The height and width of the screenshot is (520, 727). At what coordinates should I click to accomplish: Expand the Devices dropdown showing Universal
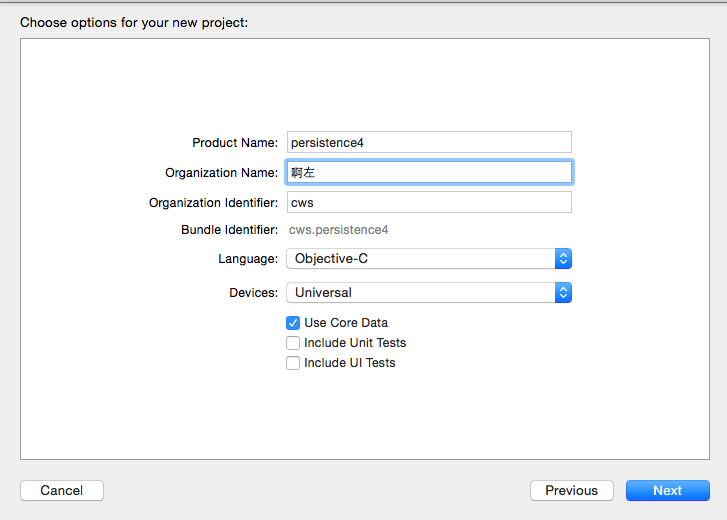click(420, 293)
